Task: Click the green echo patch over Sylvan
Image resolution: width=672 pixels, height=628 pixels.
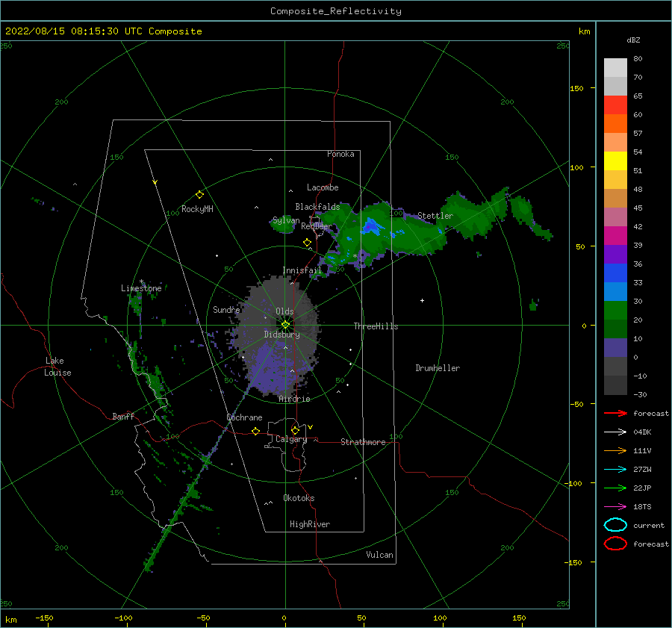Action: coord(284,226)
